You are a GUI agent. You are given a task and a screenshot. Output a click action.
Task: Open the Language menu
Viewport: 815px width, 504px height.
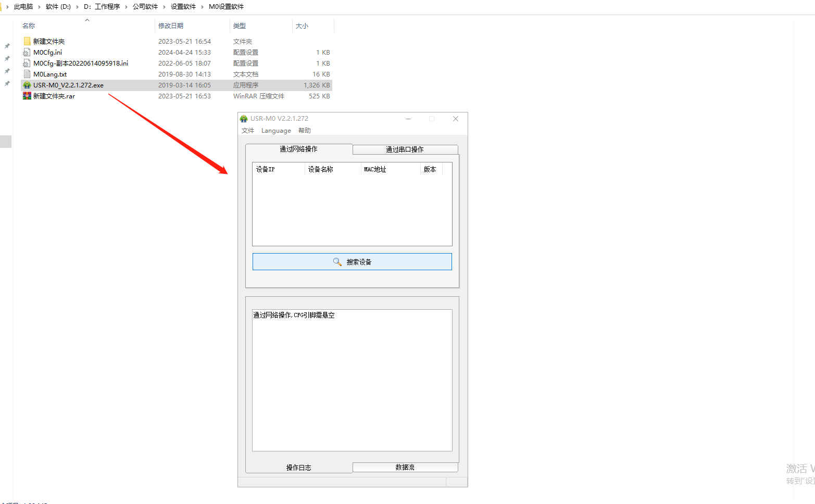276,131
